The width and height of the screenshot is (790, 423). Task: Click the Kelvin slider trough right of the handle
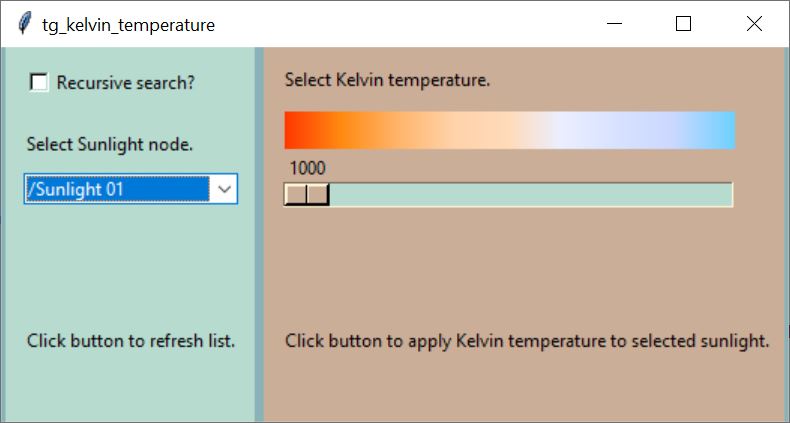point(531,195)
